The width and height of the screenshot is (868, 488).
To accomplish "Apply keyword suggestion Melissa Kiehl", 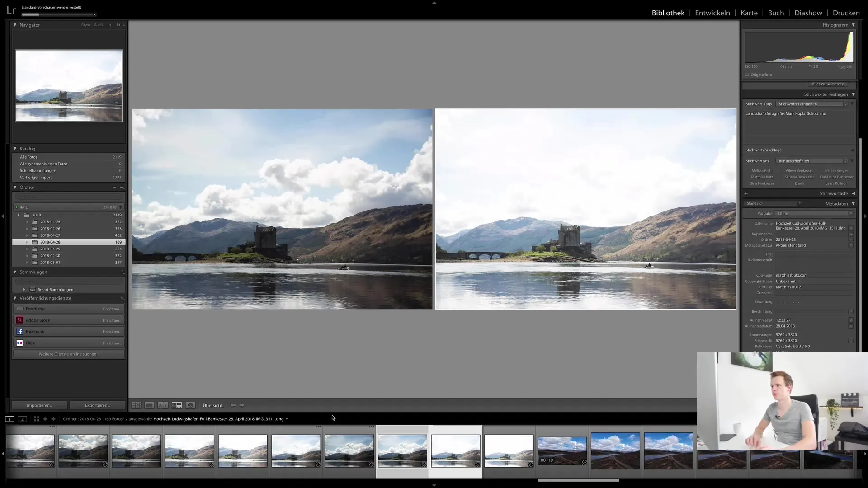I will 762,170.
